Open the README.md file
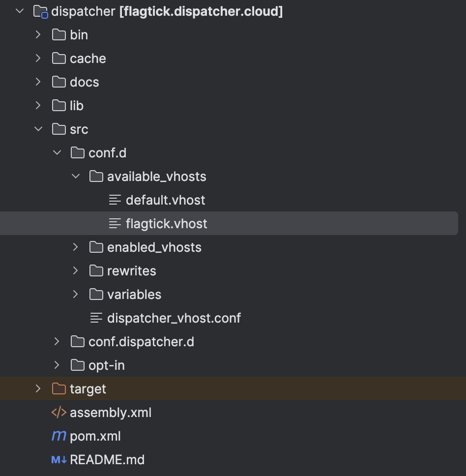 click(107, 460)
